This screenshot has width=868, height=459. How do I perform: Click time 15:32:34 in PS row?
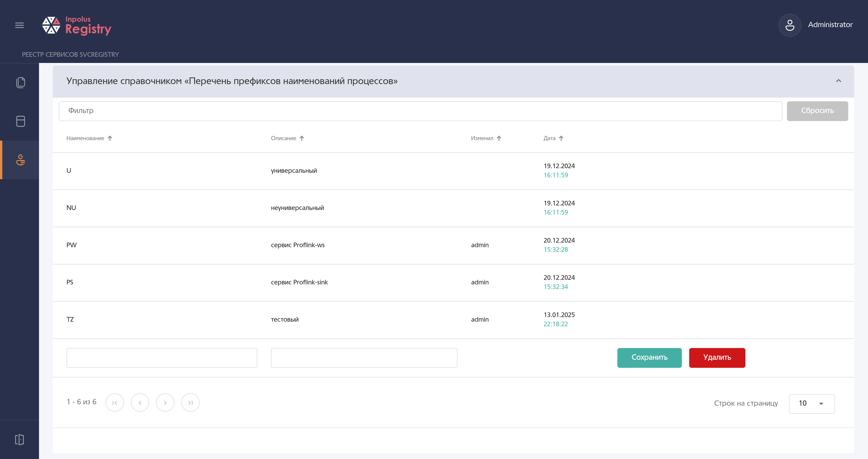556,287
